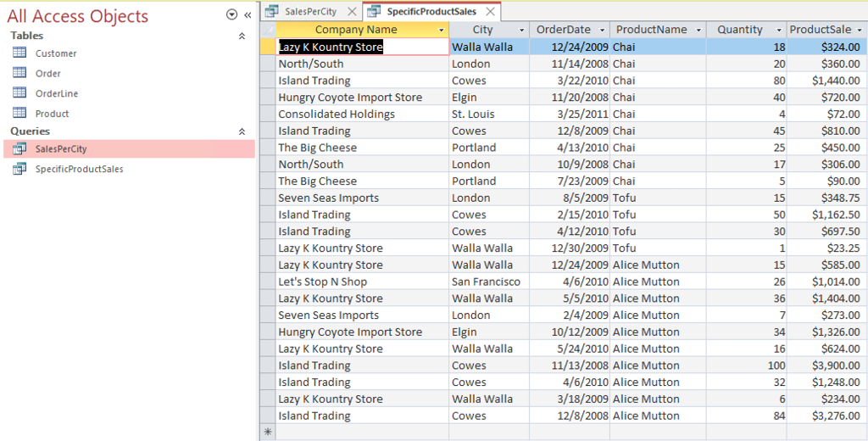Click the $348.75 ProductSale cell
Image resolution: width=868 pixels, height=441 pixels.
pyautogui.click(x=827, y=198)
